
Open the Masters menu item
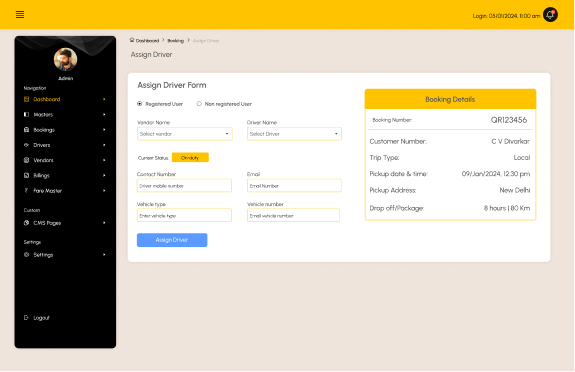pyautogui.click(x=65, y=114)
